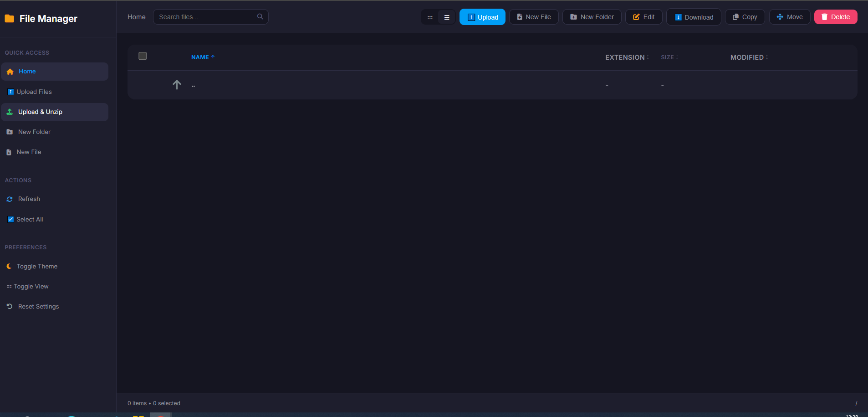Click the up arrow parent directory icon
This screenshot has width=868, height=417.
click(x=177, y=85)
